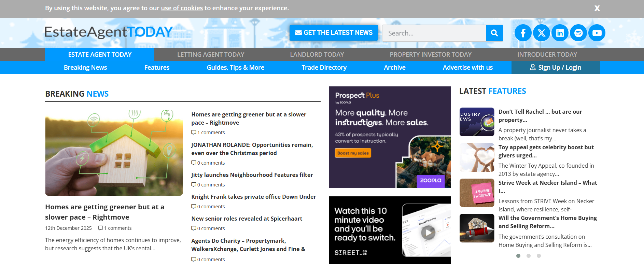
Task: Open the heart hands Toy appeal thumbnail
Action: pyautogui.click(x=477, y=157)
